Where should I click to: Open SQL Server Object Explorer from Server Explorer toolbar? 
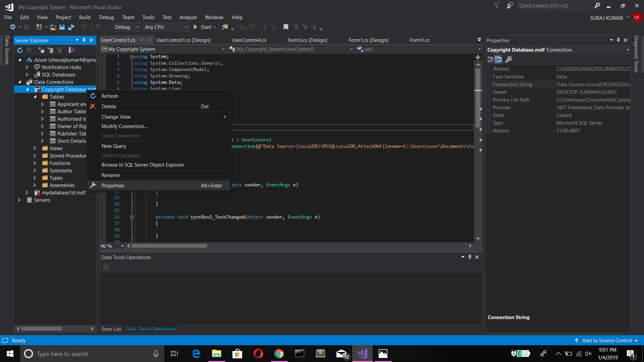pos(71,50)
